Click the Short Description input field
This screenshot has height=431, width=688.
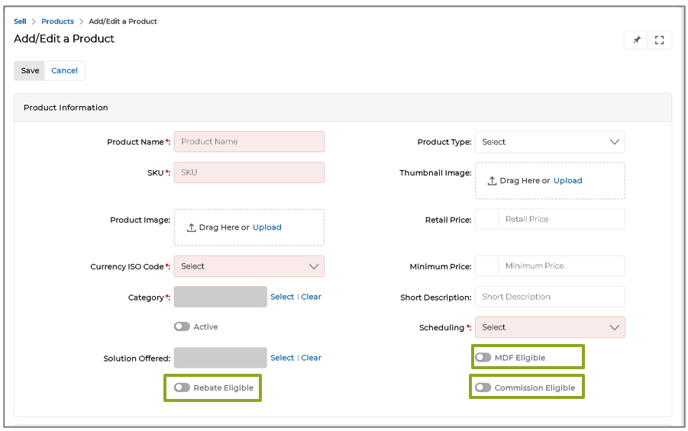pyautogui.click(x=550, y=297)
